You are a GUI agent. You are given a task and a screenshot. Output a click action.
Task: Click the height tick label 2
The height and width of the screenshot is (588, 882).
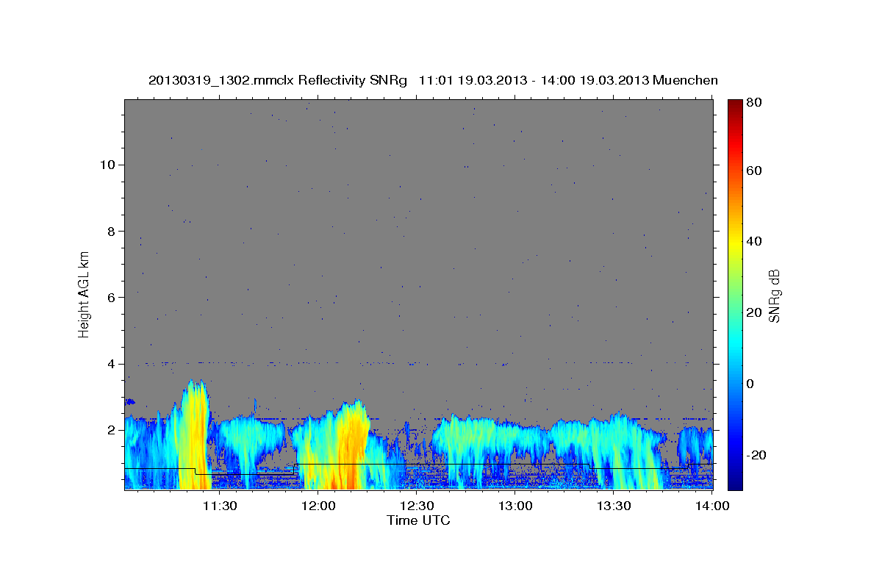coord(111,430)
